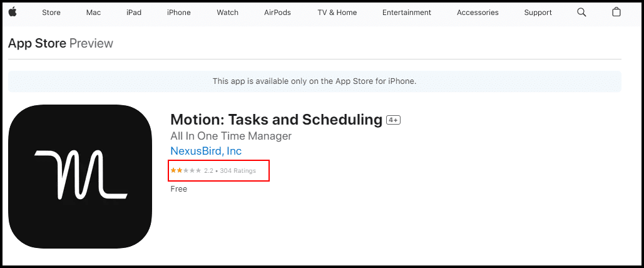
Task: Select AirPods in the navigation bar
Action: 277,13
